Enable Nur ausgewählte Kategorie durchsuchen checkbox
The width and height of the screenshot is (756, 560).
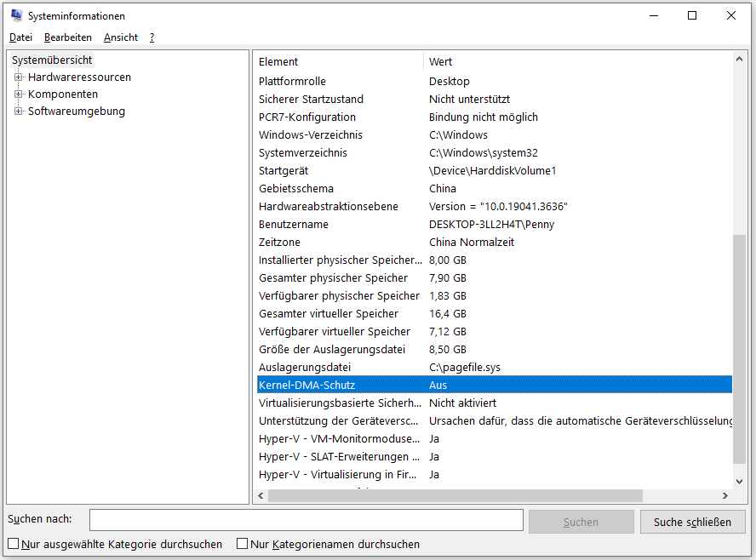(x=13, y=544)
